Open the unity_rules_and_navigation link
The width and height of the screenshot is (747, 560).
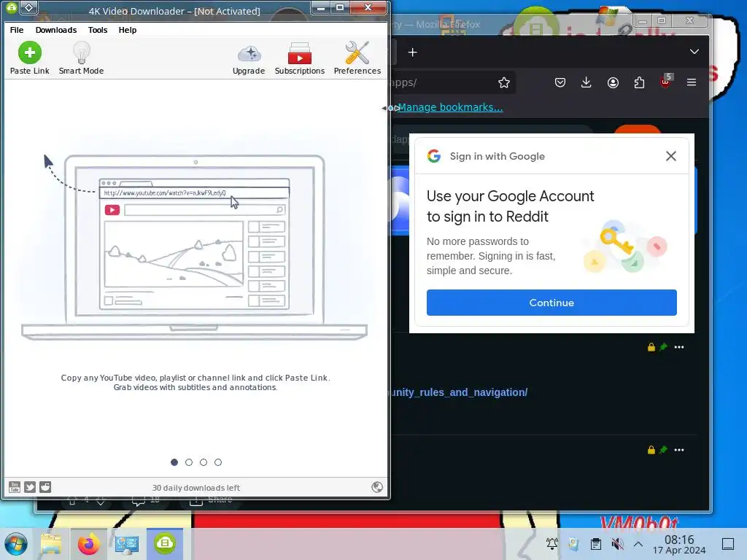(x=460, y=392)
